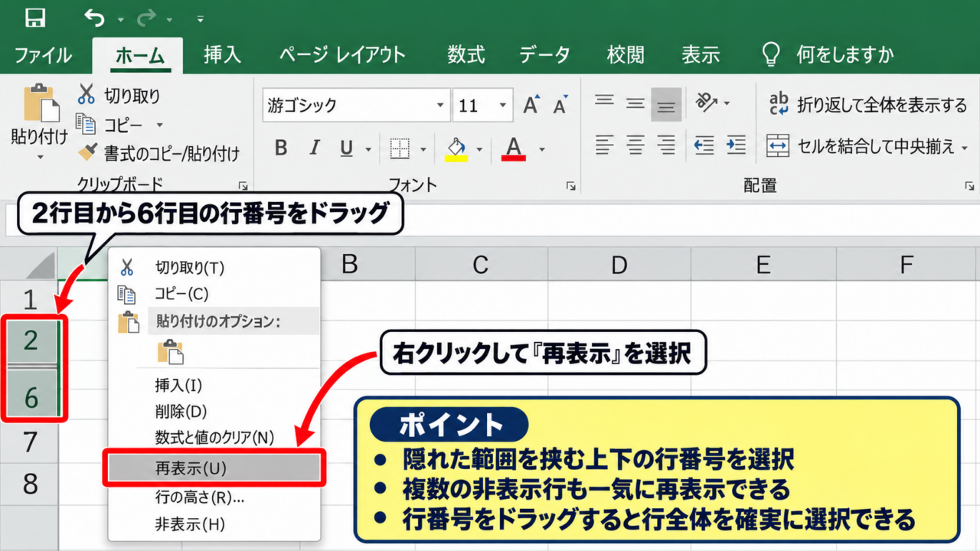The image size is (980, 551).
Task: Open Customize Quick Access Toolbar dropdown
Action: coord(201,18)
